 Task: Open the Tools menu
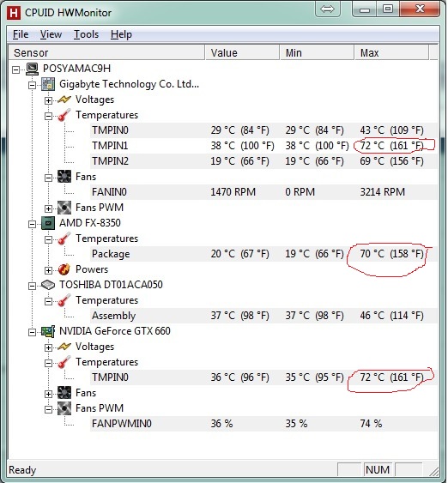pos(86,34)
